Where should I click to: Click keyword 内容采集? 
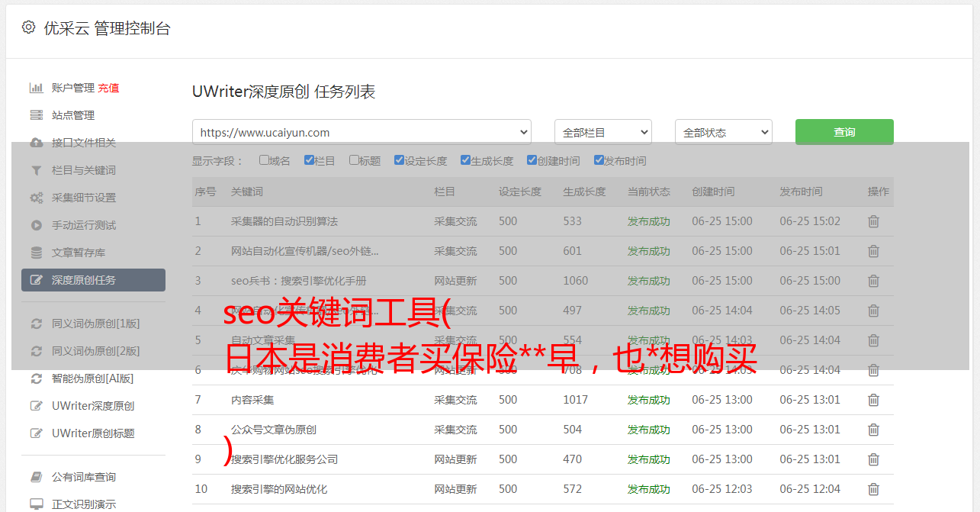tap(252, 400)
